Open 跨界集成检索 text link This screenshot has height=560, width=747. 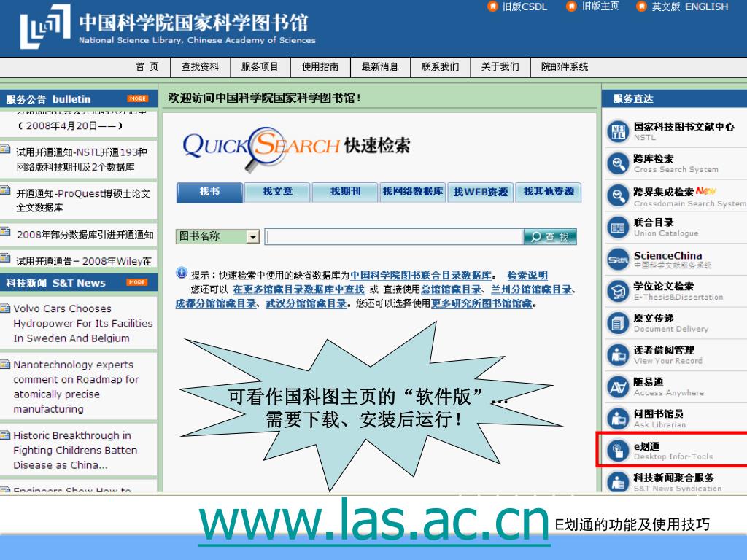tap(663, 192)
